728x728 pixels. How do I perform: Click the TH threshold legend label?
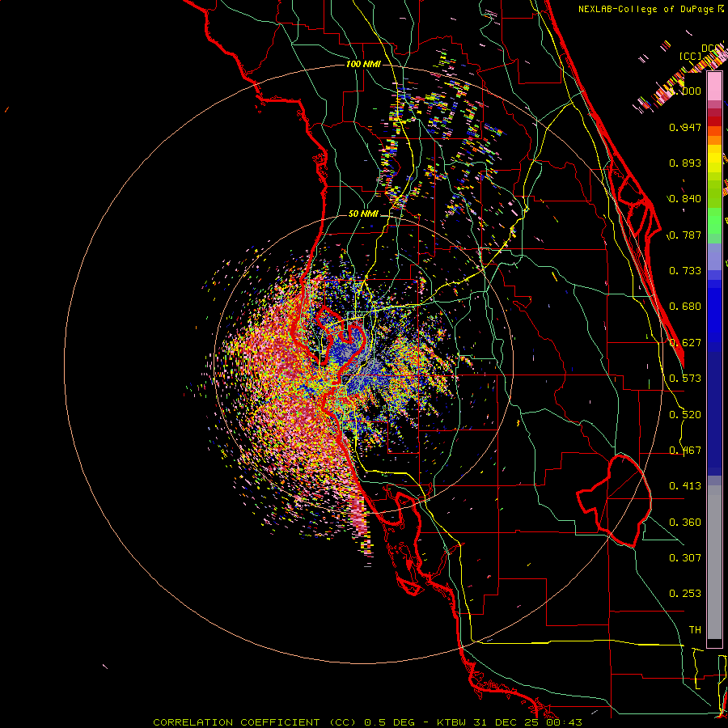pyautogui.click(x=695, y=629)
